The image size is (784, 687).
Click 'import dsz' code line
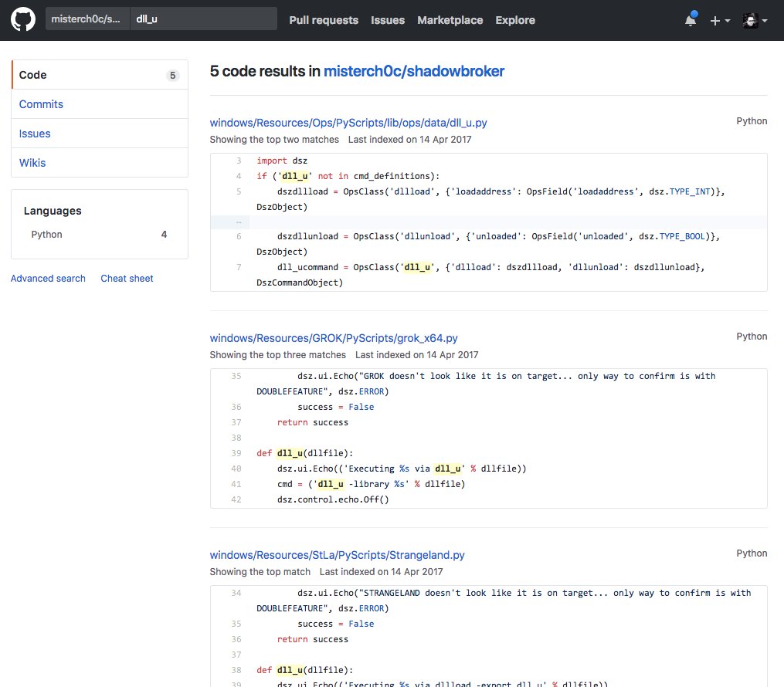(x=282, y=161)
